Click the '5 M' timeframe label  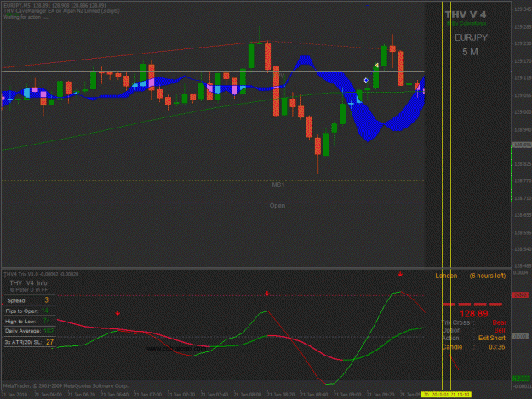470,52
